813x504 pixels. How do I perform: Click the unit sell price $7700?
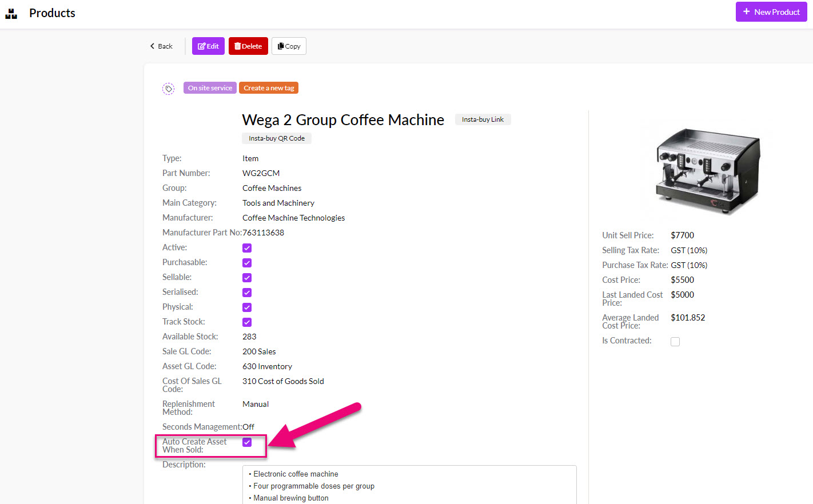click(683, 235)
